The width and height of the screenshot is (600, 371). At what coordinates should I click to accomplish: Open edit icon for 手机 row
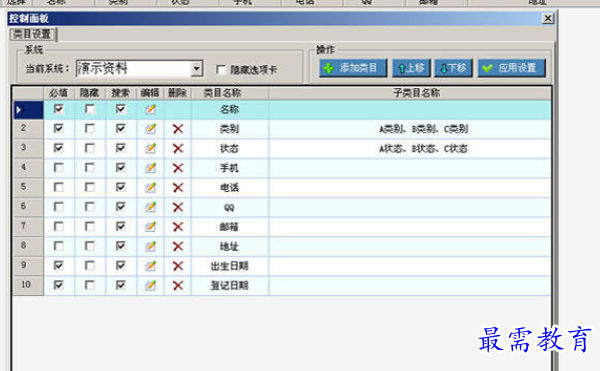[151, 168]
